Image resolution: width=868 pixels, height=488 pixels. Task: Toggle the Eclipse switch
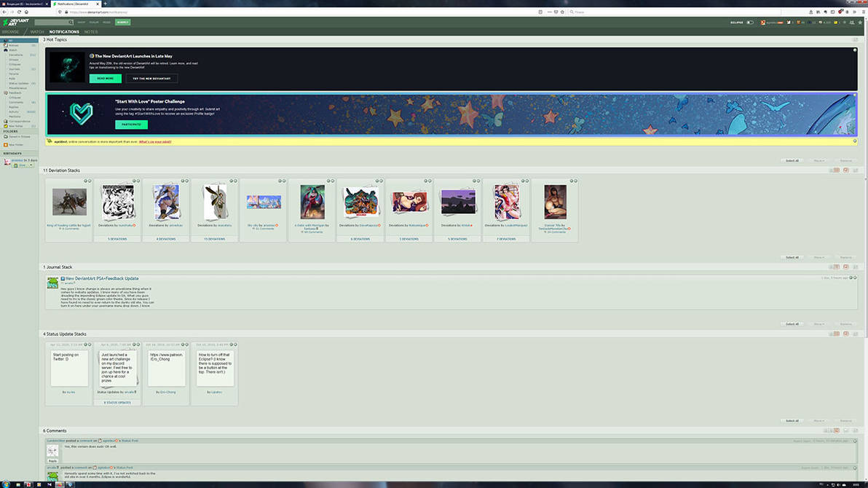pyautogui.click(x=750, y=22)
